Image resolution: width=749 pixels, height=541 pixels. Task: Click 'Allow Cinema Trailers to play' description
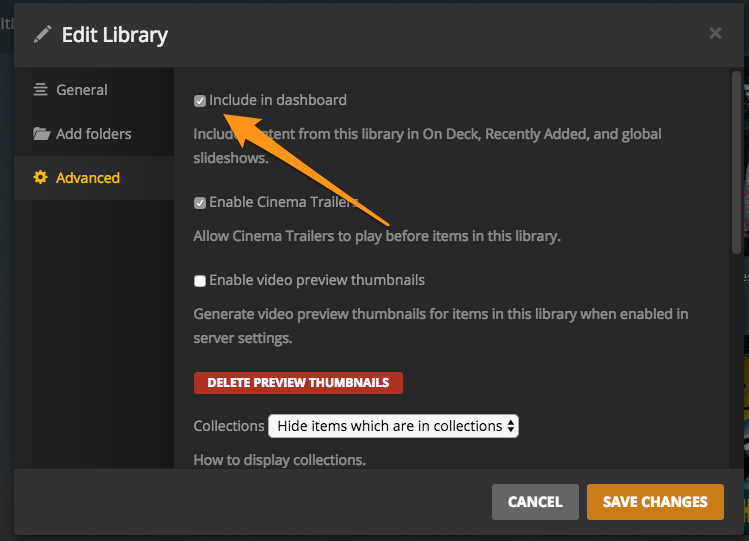(377, 236)
